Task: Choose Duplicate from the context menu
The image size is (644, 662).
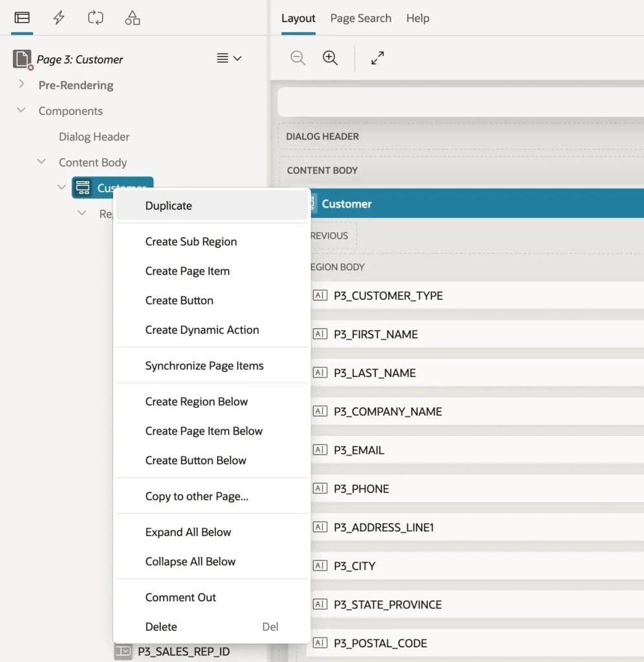Action: 213,206
